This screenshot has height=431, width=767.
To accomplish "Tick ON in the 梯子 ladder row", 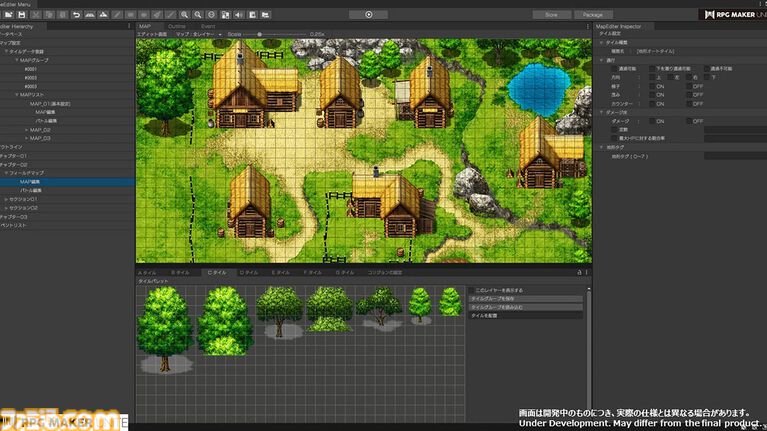I will pyautogui.click(x=652, y=86).
